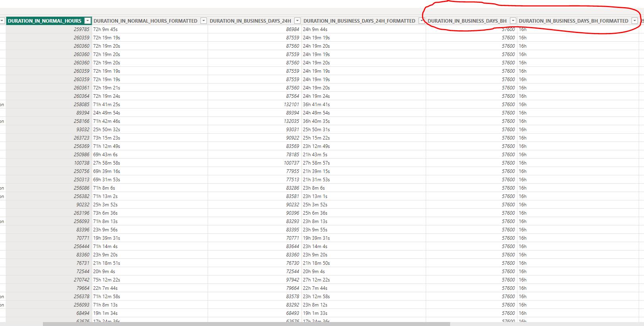The image size is (644, 326).
Task: Select cell with value 93032
Action: coord(49,130)
